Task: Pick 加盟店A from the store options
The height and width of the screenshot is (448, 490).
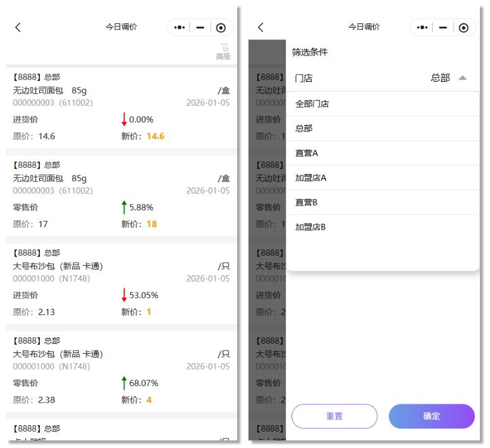Action: click(310, 178)
